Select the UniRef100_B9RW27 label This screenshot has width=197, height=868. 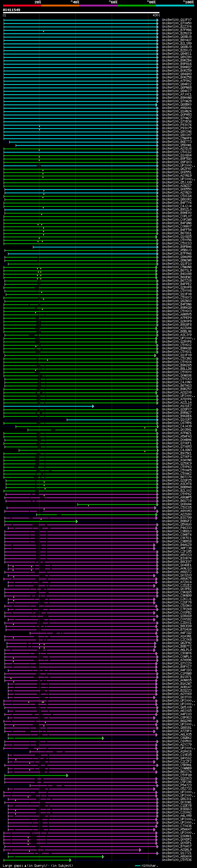tap(176, 413)
